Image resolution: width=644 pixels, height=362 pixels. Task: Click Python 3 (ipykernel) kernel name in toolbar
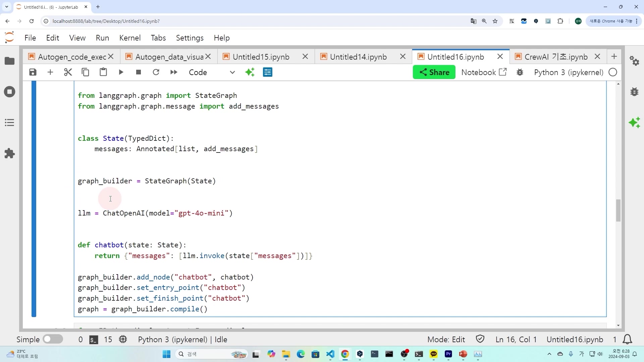click(569, 72)
